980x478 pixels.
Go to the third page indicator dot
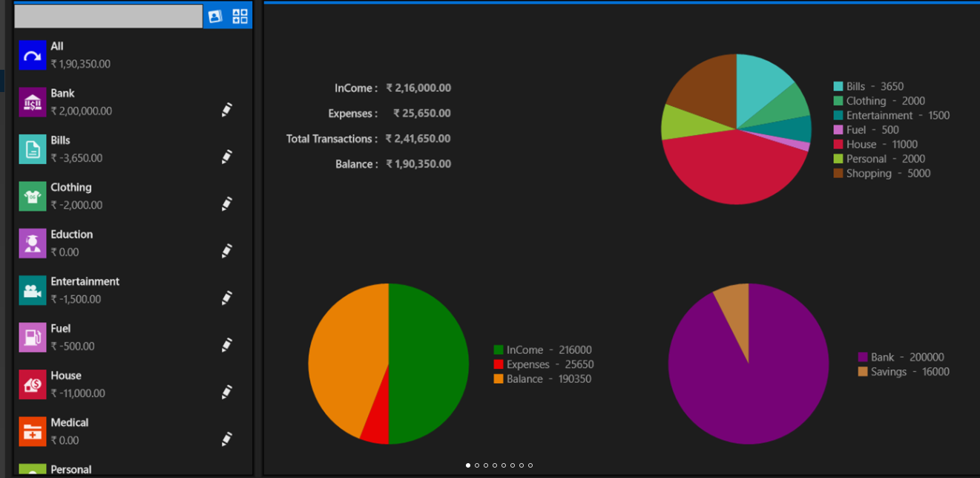pyautogui.click(x=486, y=465)
